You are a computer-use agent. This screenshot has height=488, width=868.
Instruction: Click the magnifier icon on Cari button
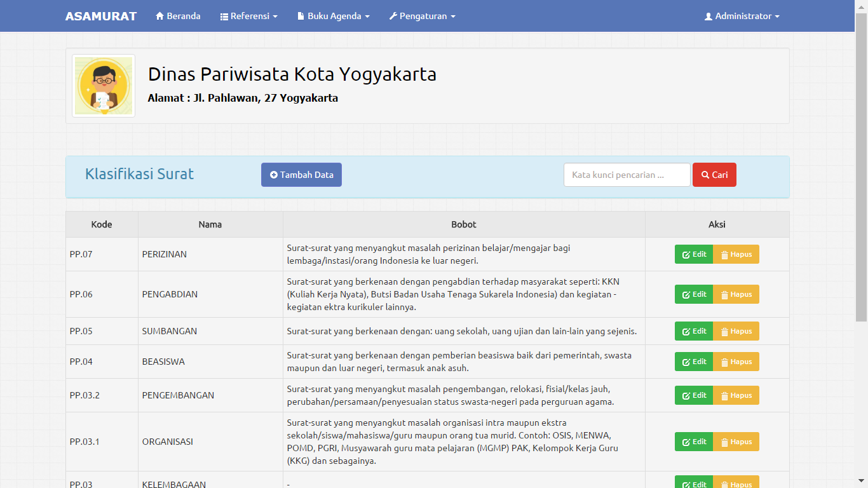705,175
